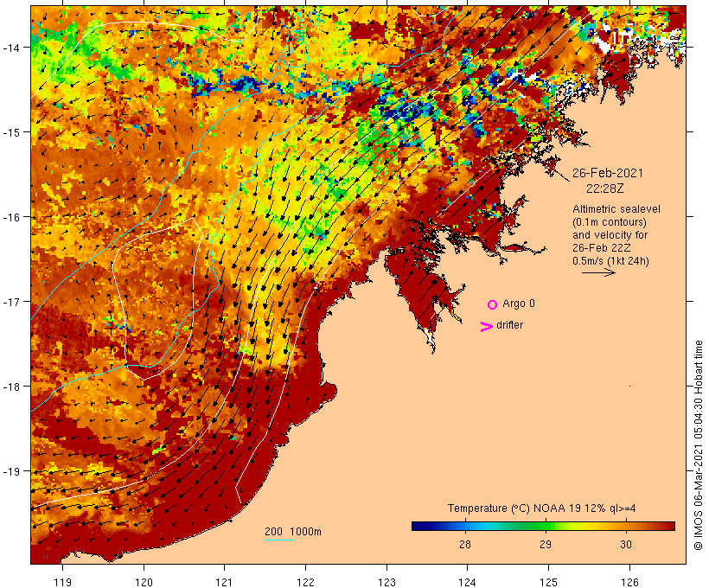
Task: Click the cyan 200m contour legend line
Action: (x=279, y=540)
